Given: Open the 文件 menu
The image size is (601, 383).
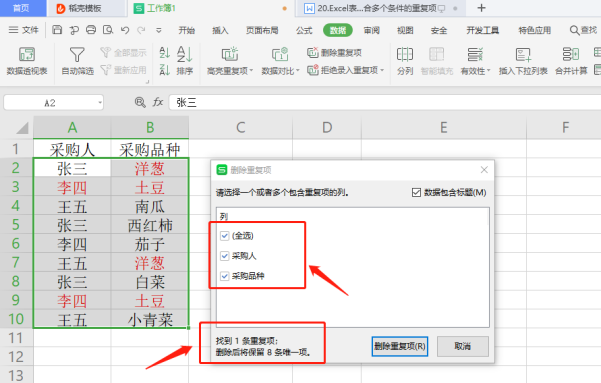Looking at the screenshot, I should 24,30.
